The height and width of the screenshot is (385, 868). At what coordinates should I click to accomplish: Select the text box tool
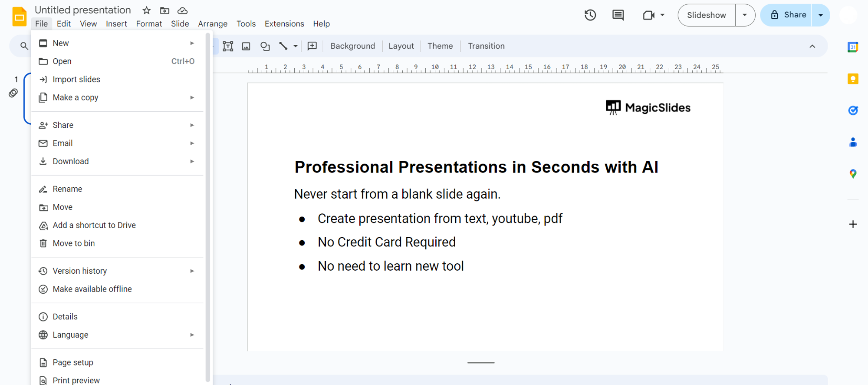(228, 46)
